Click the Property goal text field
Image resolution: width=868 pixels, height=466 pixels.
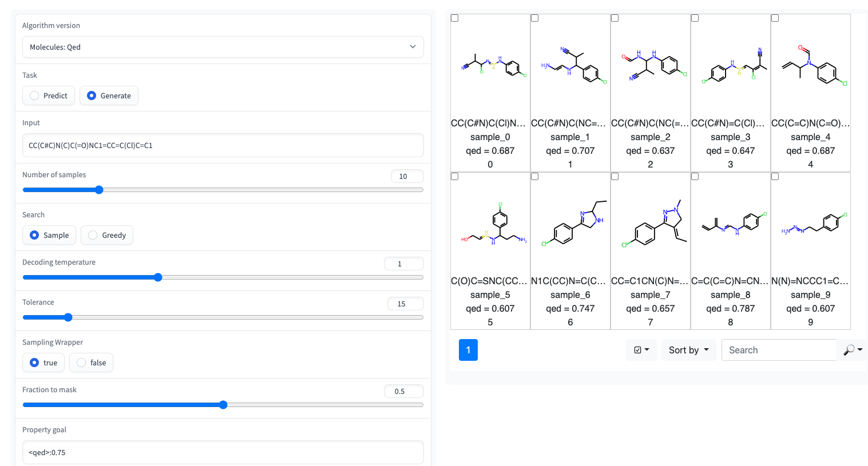point(223,452)
